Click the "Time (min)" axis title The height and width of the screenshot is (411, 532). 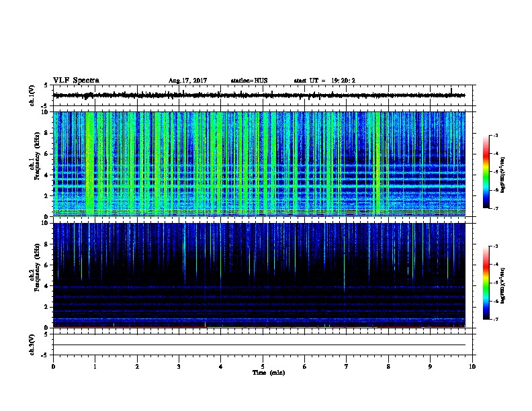point(269,373)
